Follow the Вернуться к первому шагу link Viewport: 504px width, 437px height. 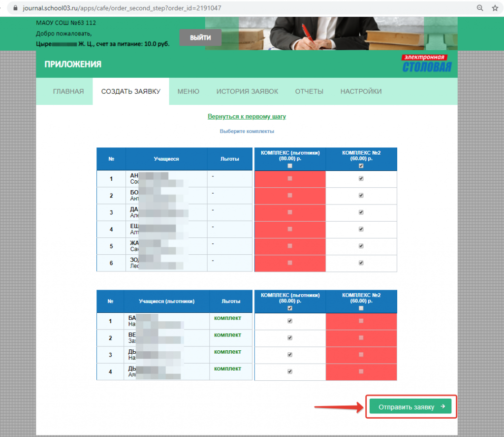point(247,117)
